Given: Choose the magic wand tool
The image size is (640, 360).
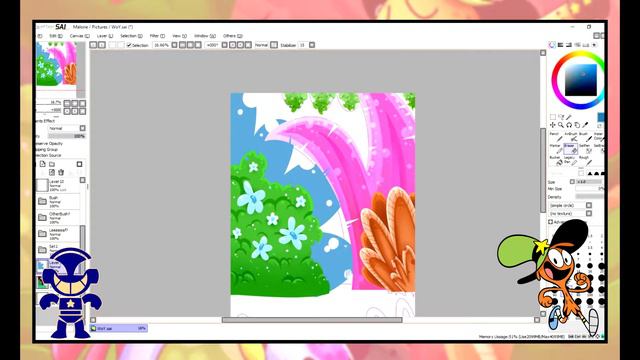Looking at the screenshot, I should pyautogui.click(x=569, y=117).
